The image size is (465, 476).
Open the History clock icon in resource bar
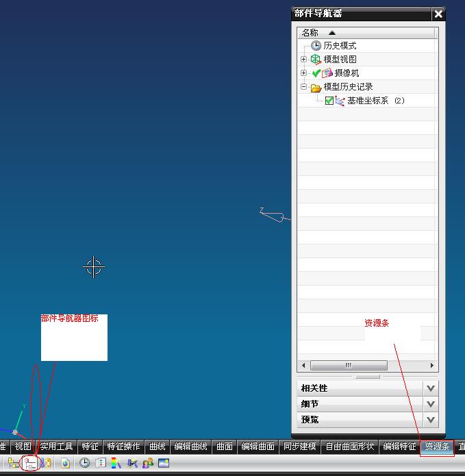pos(84,463)
